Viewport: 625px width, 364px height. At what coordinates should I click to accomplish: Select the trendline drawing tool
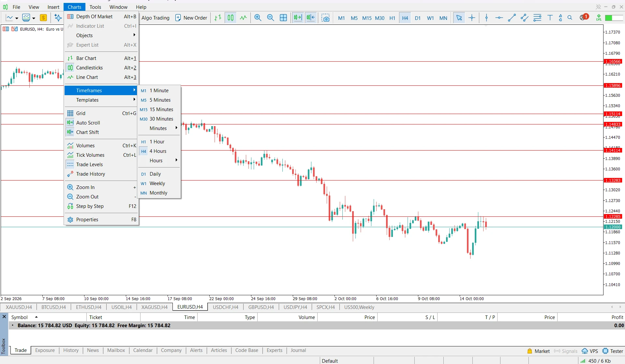click(512, 18)
